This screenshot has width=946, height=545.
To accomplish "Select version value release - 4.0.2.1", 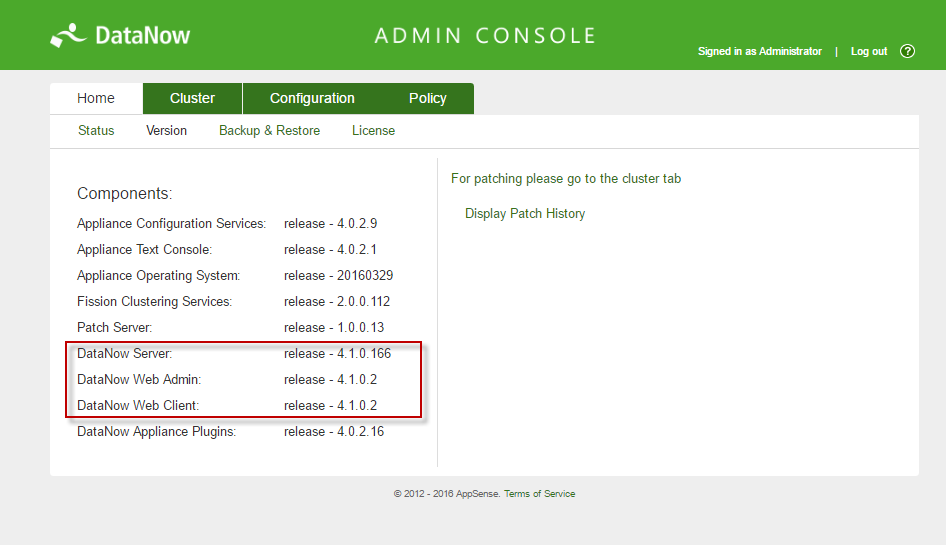I will point(331,249).
